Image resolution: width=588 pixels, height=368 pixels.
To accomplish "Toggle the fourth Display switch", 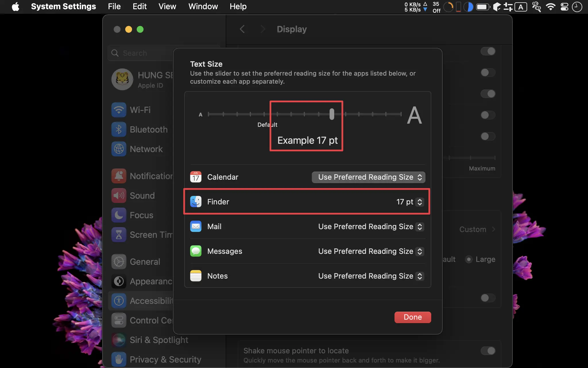I will click(488, 115).
